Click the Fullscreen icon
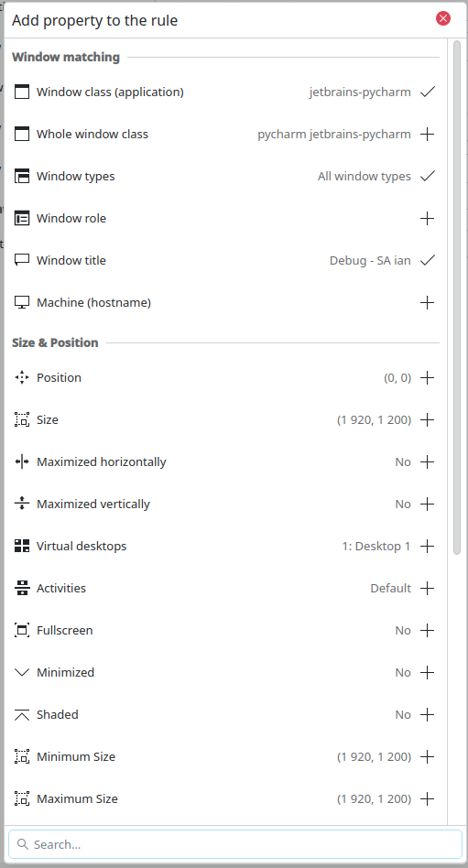The width and height of the screenshot is (468, 868). tap(22, 630)
